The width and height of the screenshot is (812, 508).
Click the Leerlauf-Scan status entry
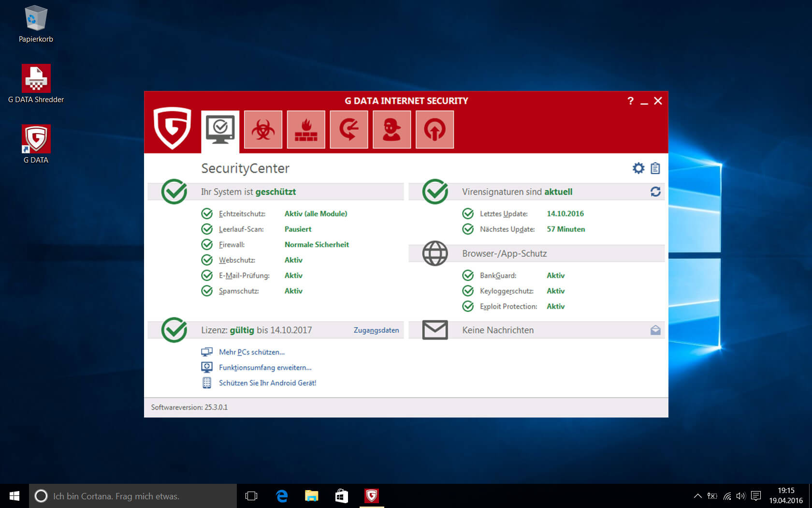pos(241,229)
